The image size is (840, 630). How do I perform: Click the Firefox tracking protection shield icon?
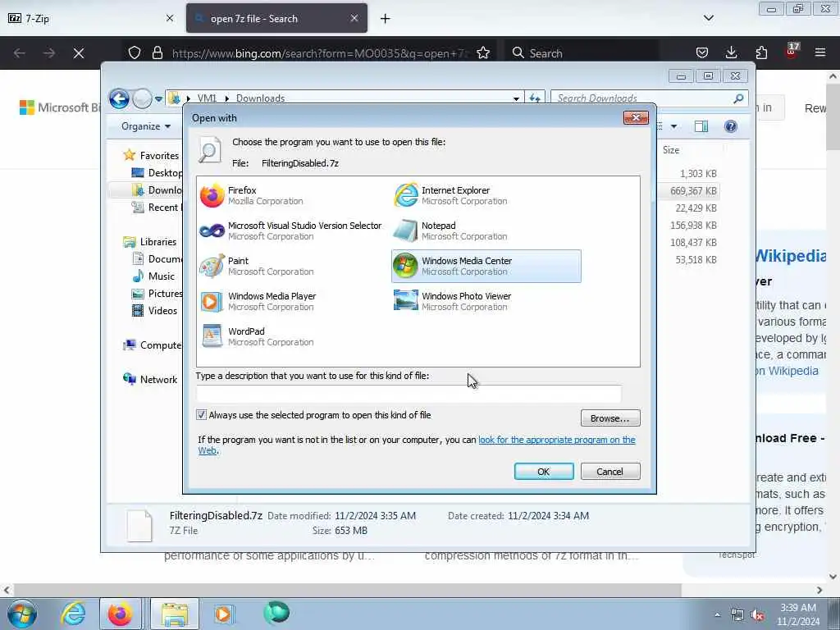(135, 52)
